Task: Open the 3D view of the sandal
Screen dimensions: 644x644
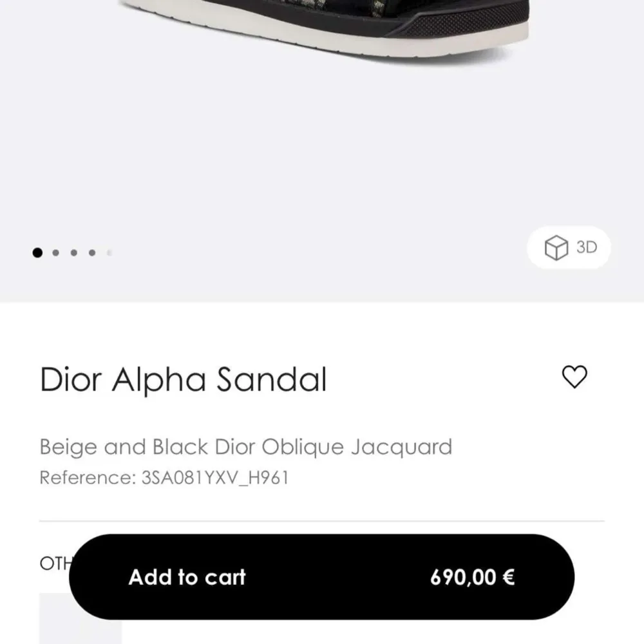Action: point(568,247)
